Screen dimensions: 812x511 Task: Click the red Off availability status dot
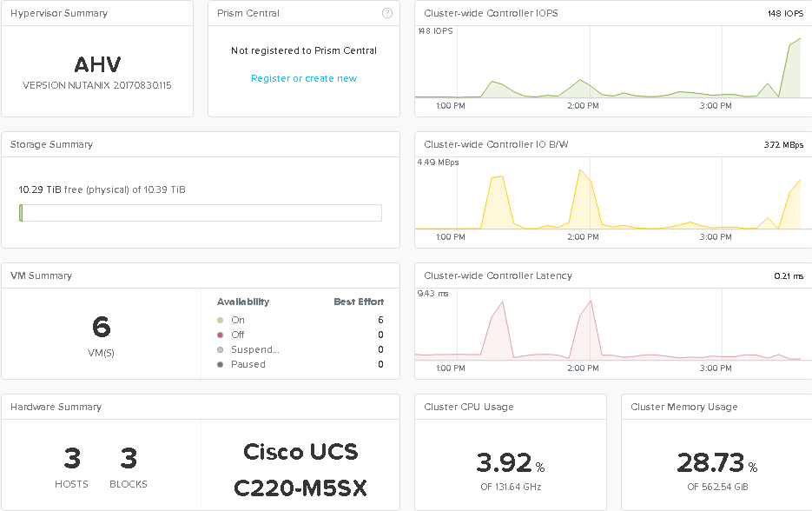221,335
